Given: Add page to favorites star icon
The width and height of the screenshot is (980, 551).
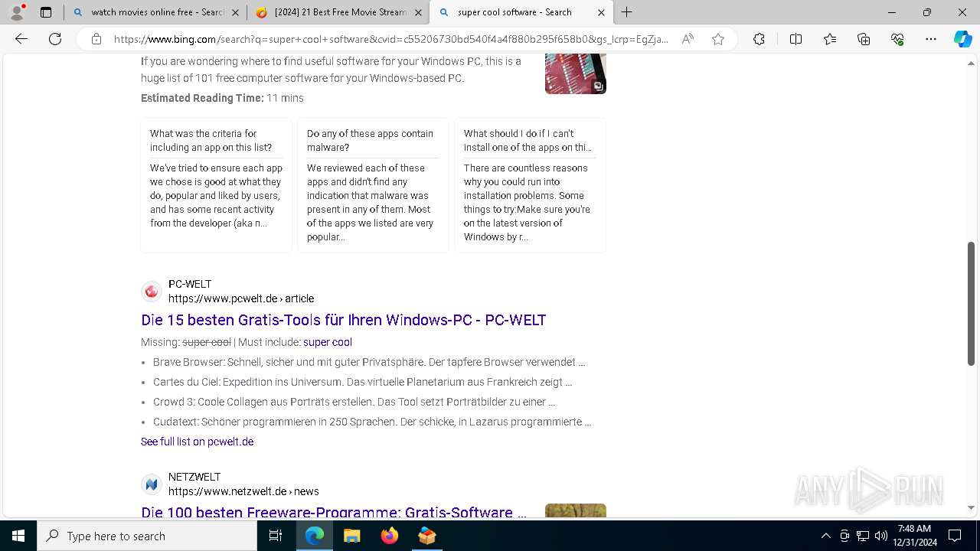Looking at the screenshot, I should click(718, 39).
